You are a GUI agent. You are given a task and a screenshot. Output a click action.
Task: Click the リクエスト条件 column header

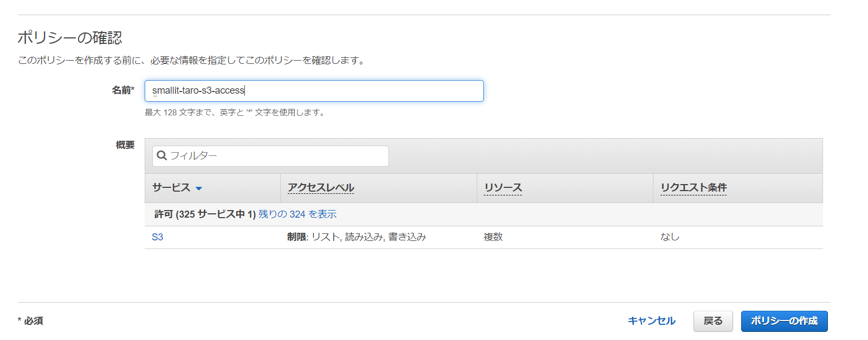[694, 188]
